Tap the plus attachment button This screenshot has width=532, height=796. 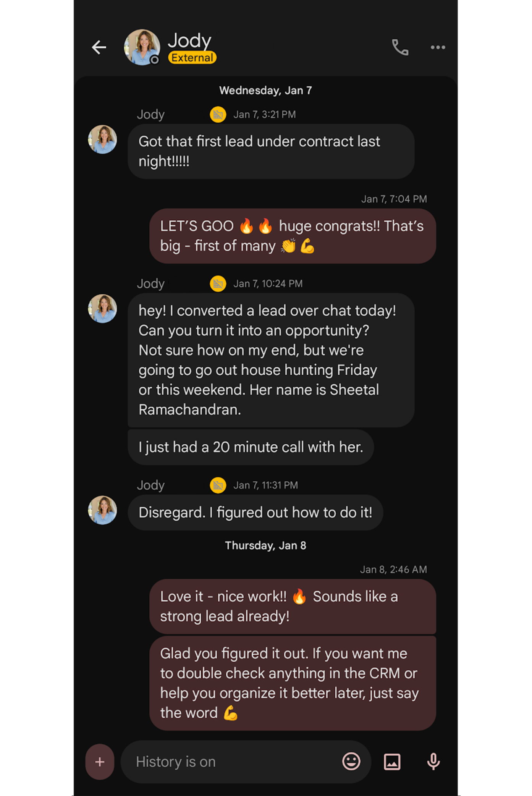100,762
